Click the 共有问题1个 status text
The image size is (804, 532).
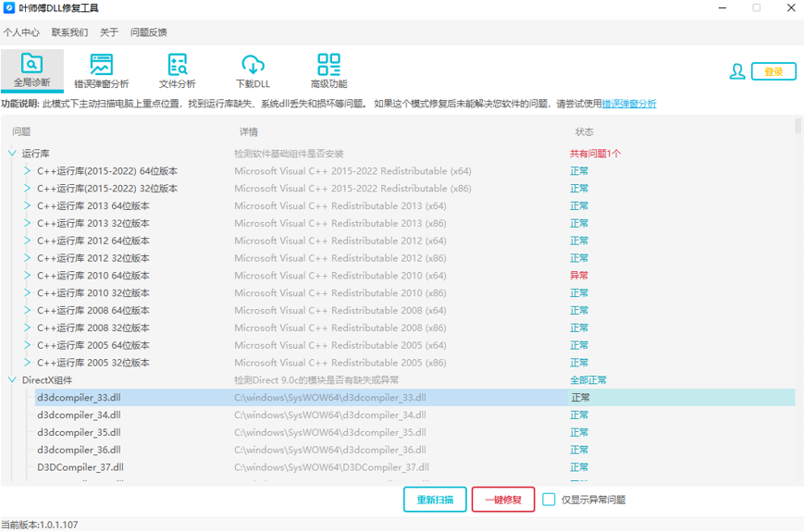595,154
